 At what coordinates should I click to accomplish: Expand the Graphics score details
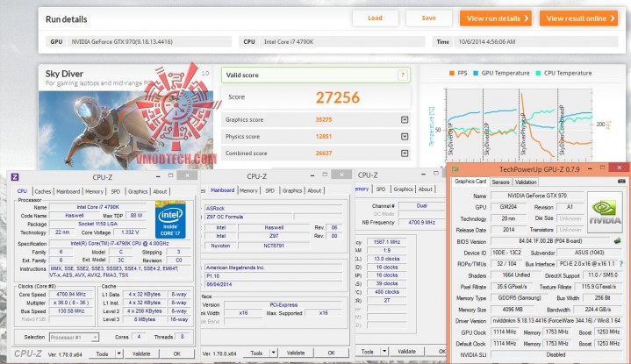click(x=405, y=120)
